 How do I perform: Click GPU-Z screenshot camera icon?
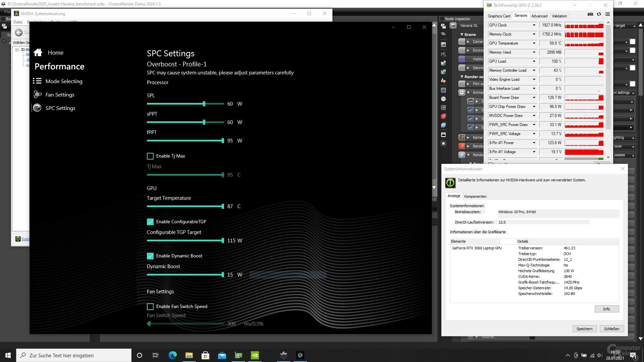click(590, 14)
